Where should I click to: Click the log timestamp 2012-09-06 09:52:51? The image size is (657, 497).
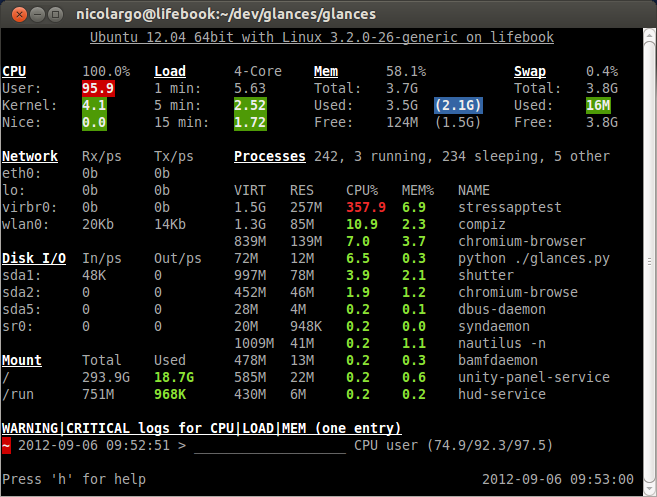click(94, 445)
